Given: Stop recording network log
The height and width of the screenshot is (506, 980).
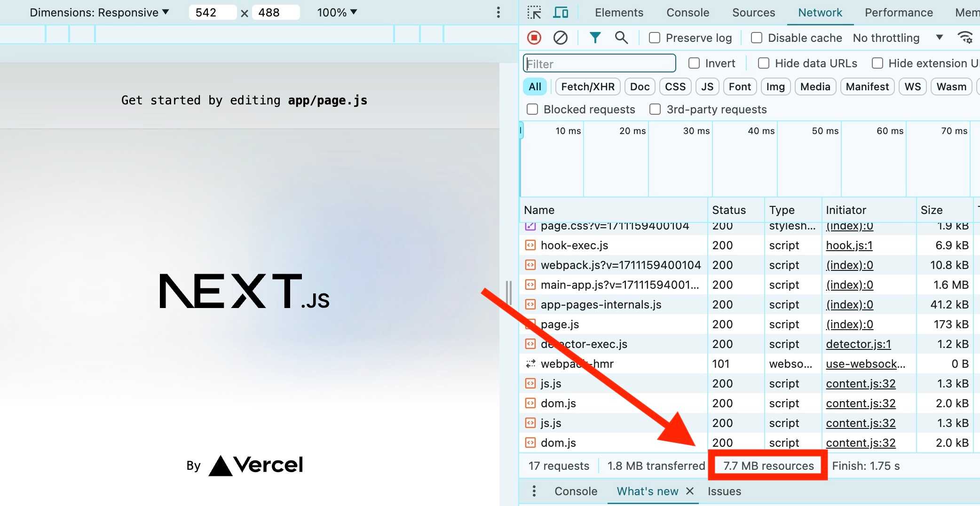Looking at the screenshot, I should pyautogui.click(x=534, y=38).
